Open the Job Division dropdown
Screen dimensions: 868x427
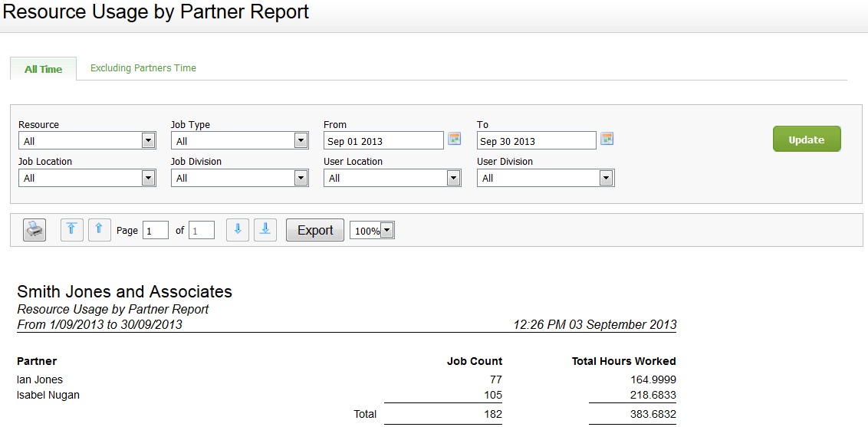[x=240, y=178]
